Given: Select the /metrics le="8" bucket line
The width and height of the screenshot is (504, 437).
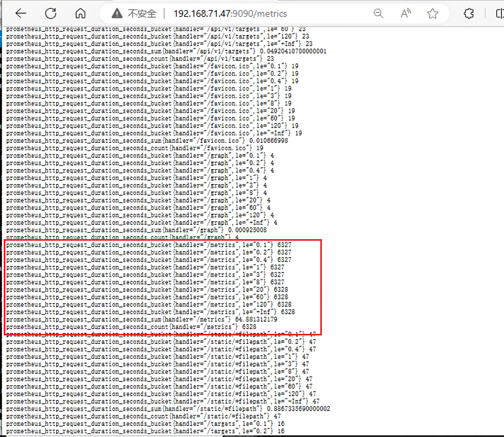Looking at the screenshot, I should point(145,282).
